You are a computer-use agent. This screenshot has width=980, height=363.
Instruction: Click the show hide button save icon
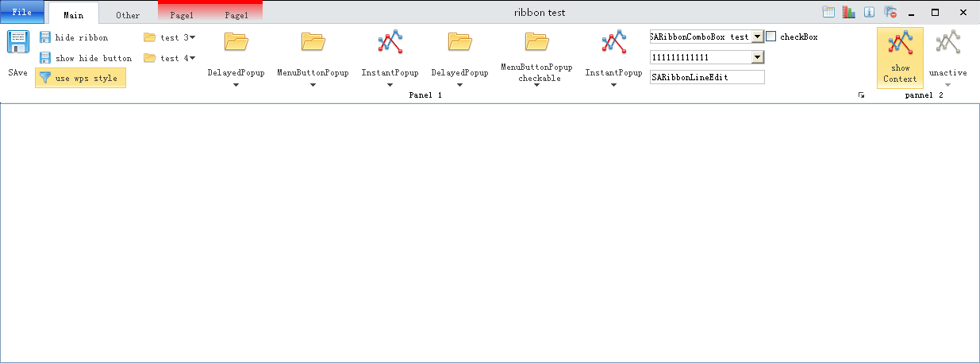click(45, 58)
